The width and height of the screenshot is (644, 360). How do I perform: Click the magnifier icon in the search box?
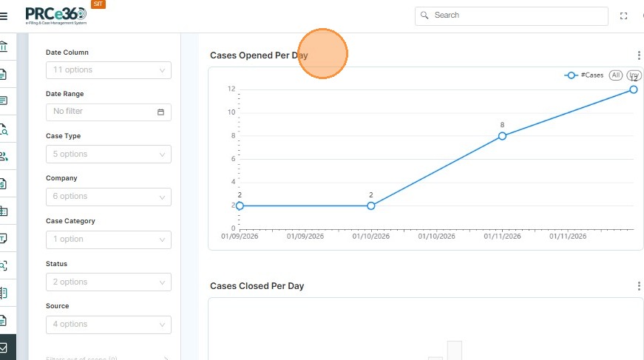[x=424, y=16]
